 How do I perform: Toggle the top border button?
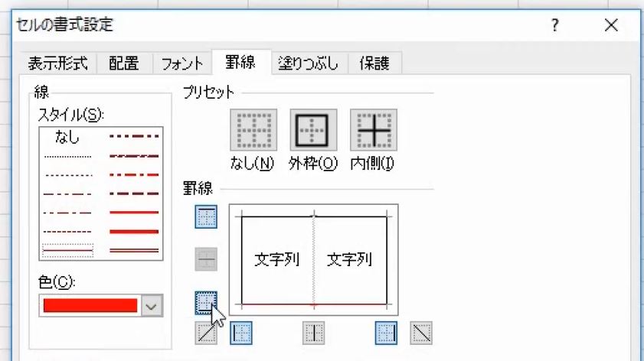206,217
